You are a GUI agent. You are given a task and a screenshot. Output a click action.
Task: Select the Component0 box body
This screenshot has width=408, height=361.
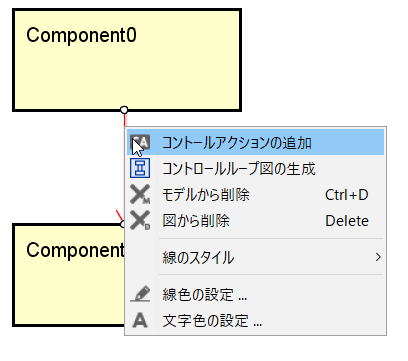(127, 60)
